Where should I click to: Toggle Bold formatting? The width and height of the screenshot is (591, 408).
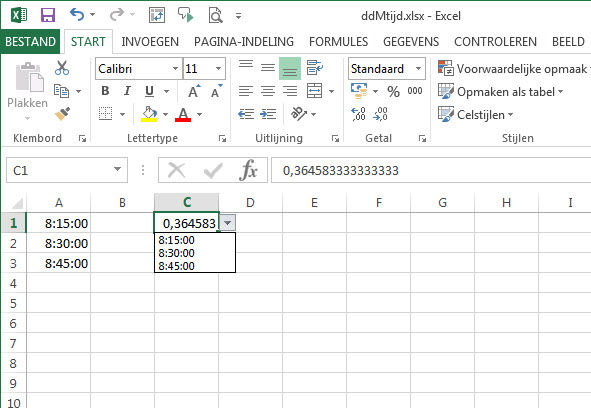coord(105,91)
